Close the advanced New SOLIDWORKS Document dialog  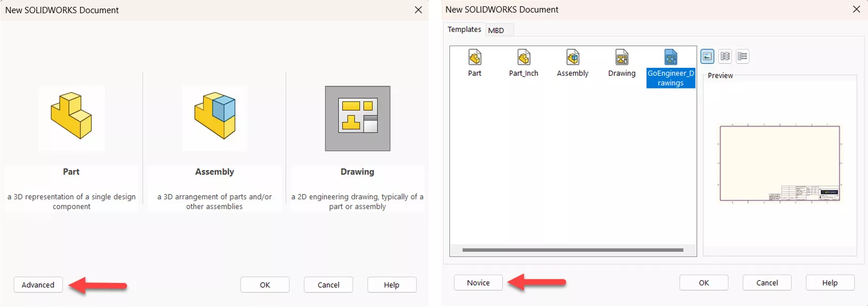point(856,10)
